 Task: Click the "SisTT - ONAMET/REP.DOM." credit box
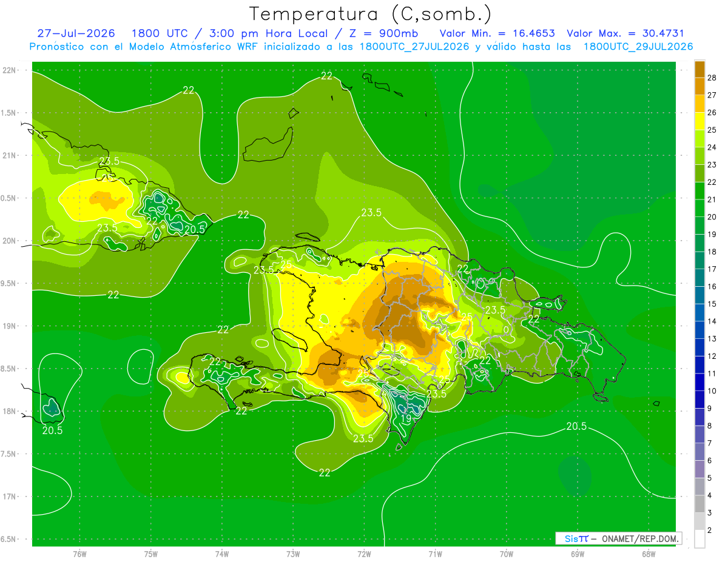pos(618,538)
